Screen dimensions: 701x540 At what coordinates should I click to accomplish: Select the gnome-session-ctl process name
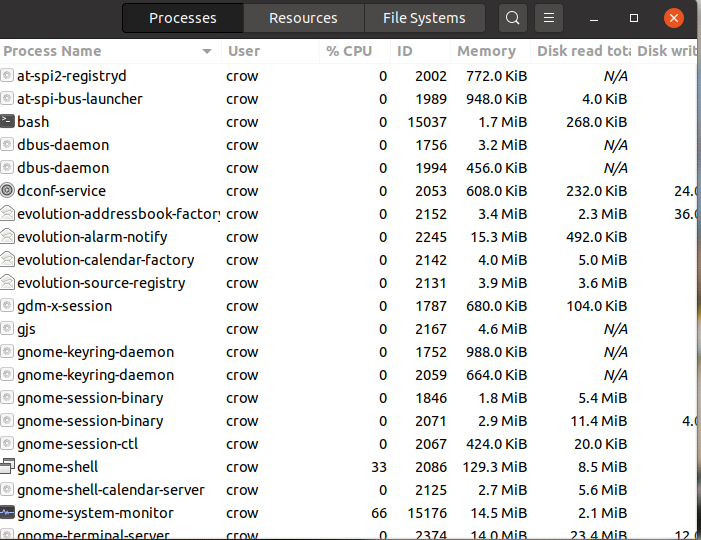tap(77, 444)
